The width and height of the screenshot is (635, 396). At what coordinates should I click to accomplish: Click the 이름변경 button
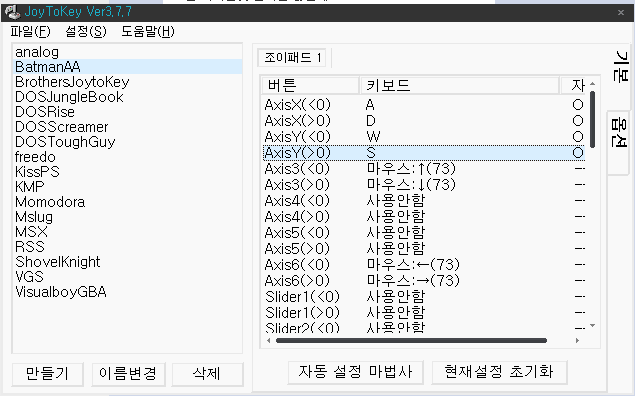point(128,374)
